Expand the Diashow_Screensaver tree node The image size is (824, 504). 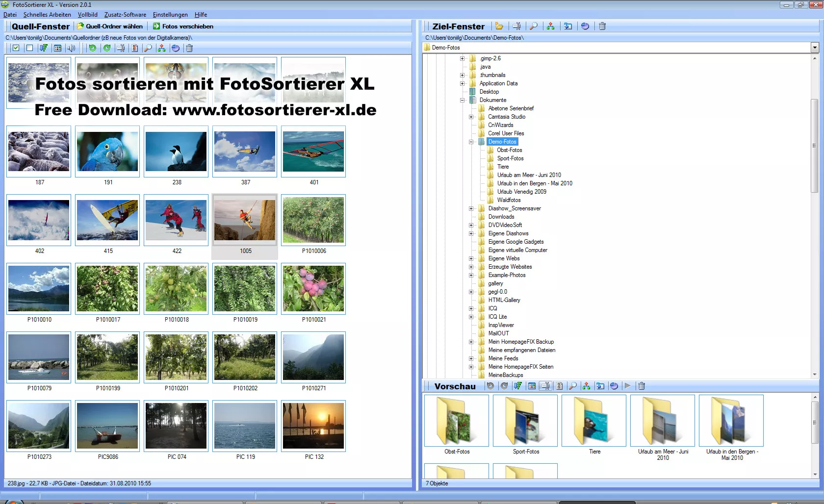pyautogui.click(x=471, y=208)
